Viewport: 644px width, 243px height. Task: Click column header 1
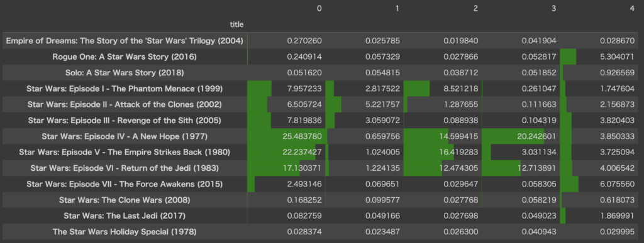pyautogui.click(x=397, y=8)
